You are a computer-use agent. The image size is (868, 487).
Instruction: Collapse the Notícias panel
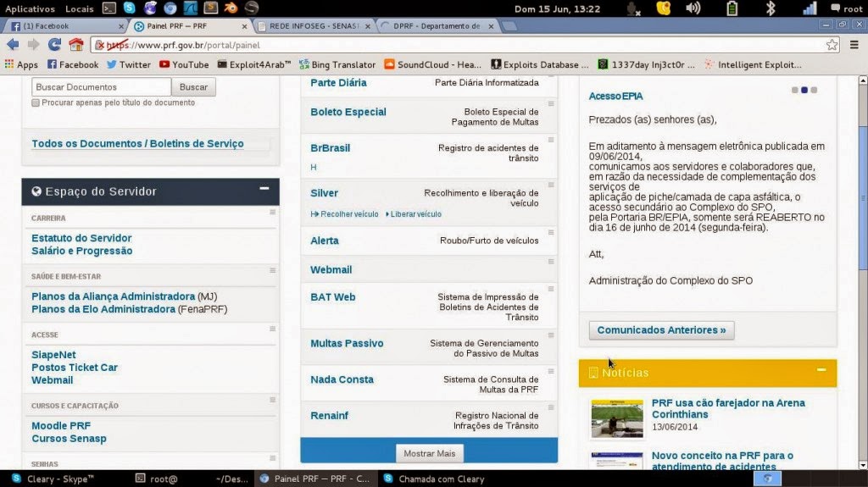coord(821,369)
